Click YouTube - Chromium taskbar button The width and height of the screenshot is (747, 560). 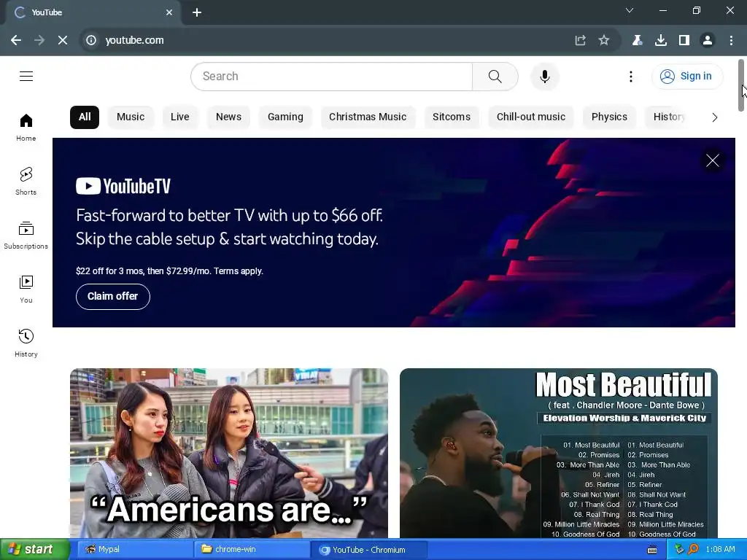[x=368, y=550]
